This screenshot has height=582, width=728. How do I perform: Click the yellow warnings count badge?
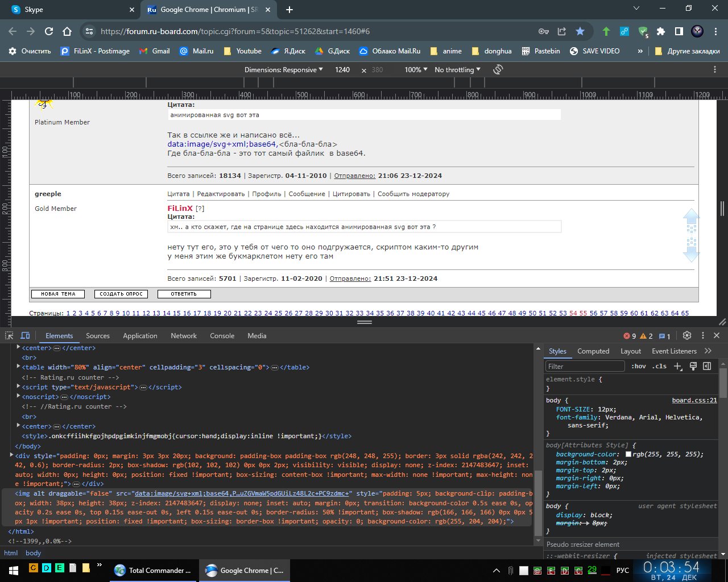tap(647, 336)
